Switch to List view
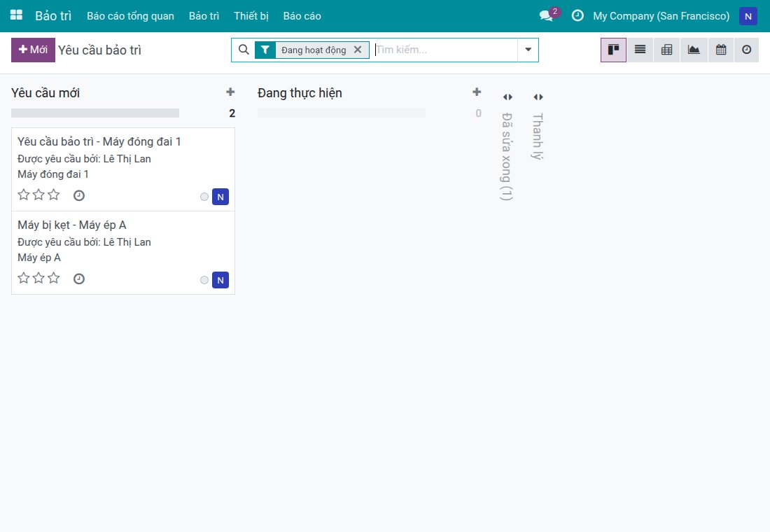Screen dimensions: 770x532 coord(640,50)
